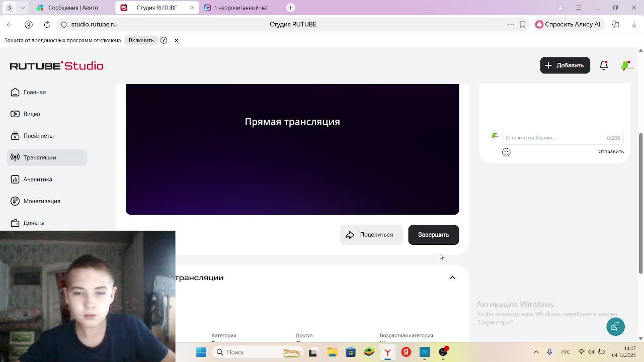Open the browser hamburger menu
Image resolution: width=644 pixels, height=362 pixels.
pos(578,8)
